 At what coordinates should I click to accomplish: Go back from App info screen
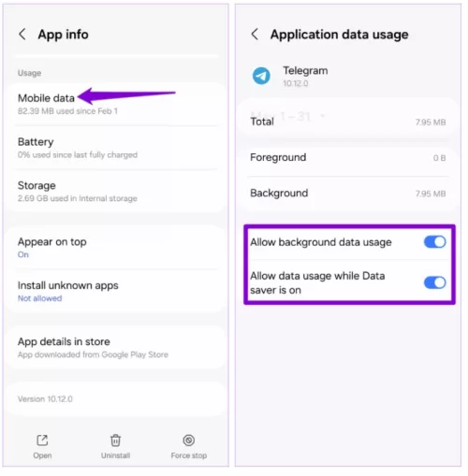coord(22,35)
